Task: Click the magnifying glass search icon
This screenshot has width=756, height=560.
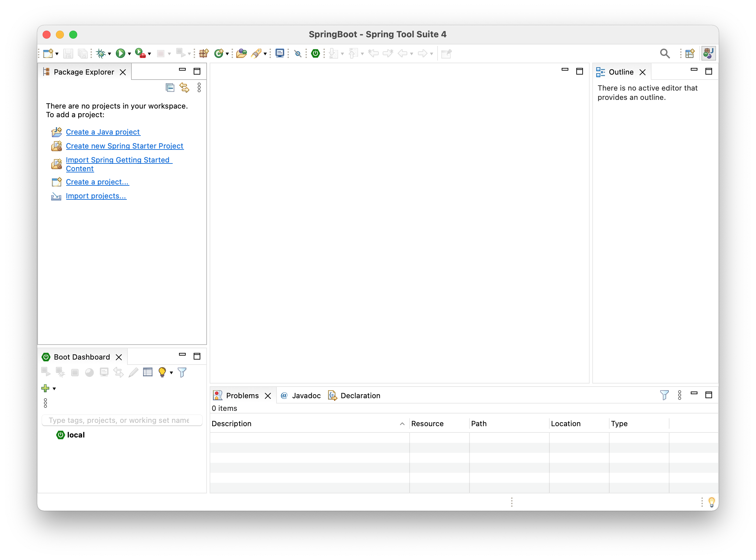Action: pyautogui.click(x=664, y=53)
